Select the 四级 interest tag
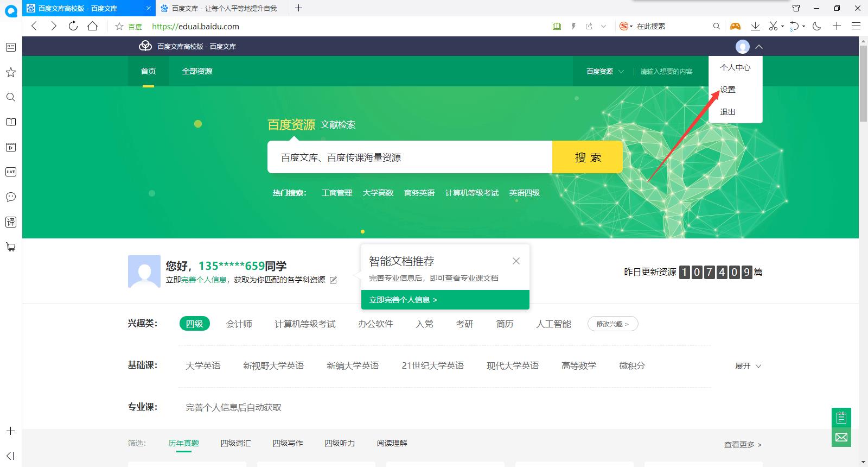Image resolution: width=868 pixels, height=467 pixels. click(194, 324)
